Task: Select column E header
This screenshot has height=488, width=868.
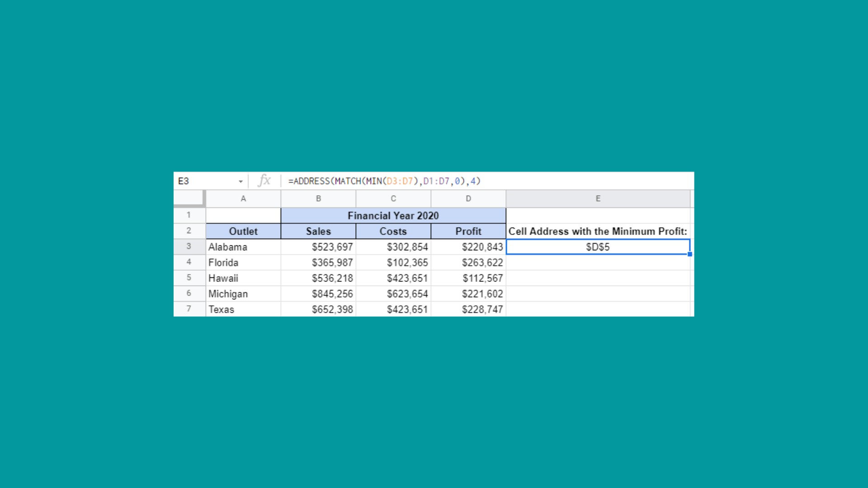Action: click(x=598, y=199)
